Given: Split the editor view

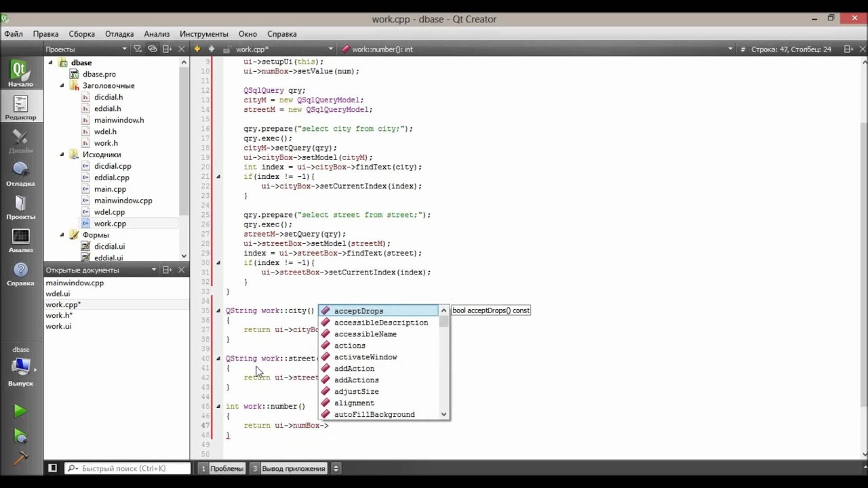Looking at the screenshot, I should (x=848, y=49).
